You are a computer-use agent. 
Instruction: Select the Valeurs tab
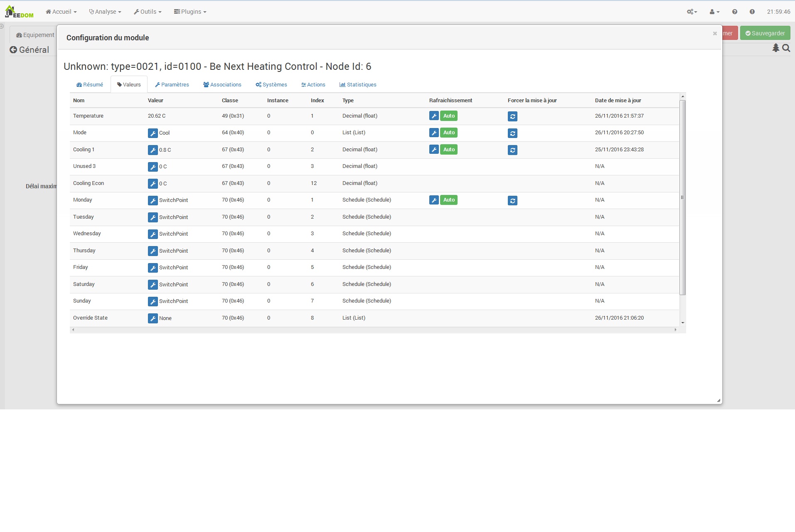129,84
